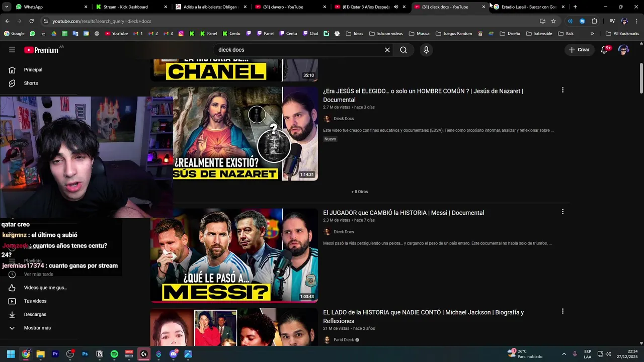Open the All Bookmarks folder
644x362 pixels.
(622, 34)
